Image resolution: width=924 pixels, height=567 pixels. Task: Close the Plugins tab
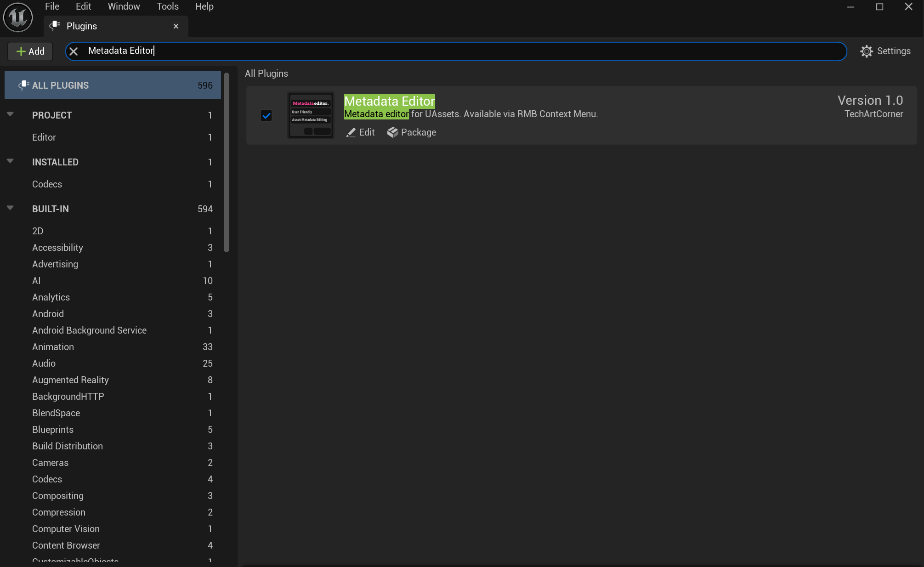pos(176,26)
